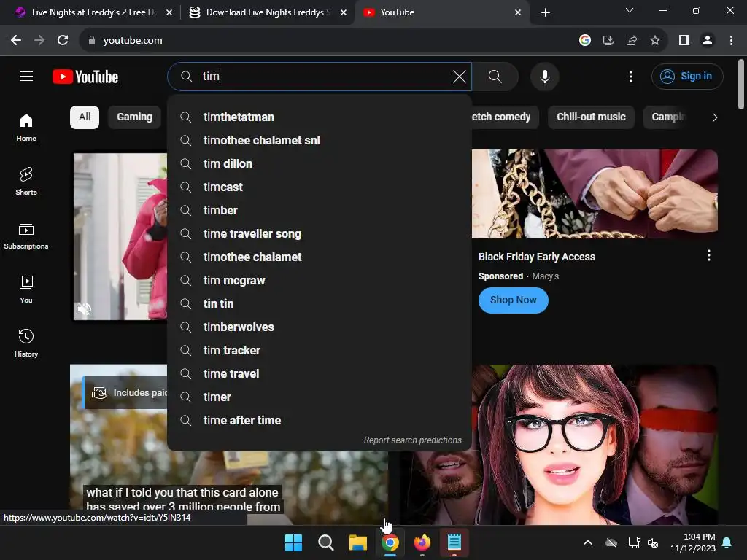
Task: Choose the timthetatman suggestion
Action: tap(320, 117)
